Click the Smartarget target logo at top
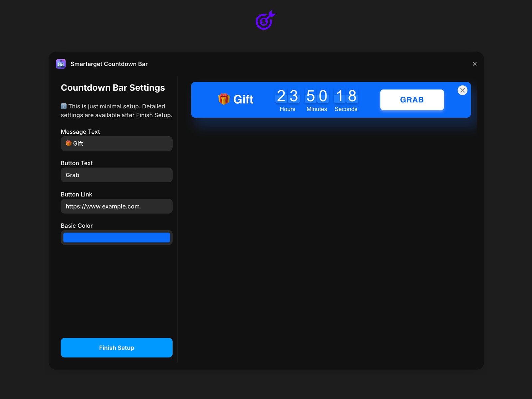 click(264, 21)
